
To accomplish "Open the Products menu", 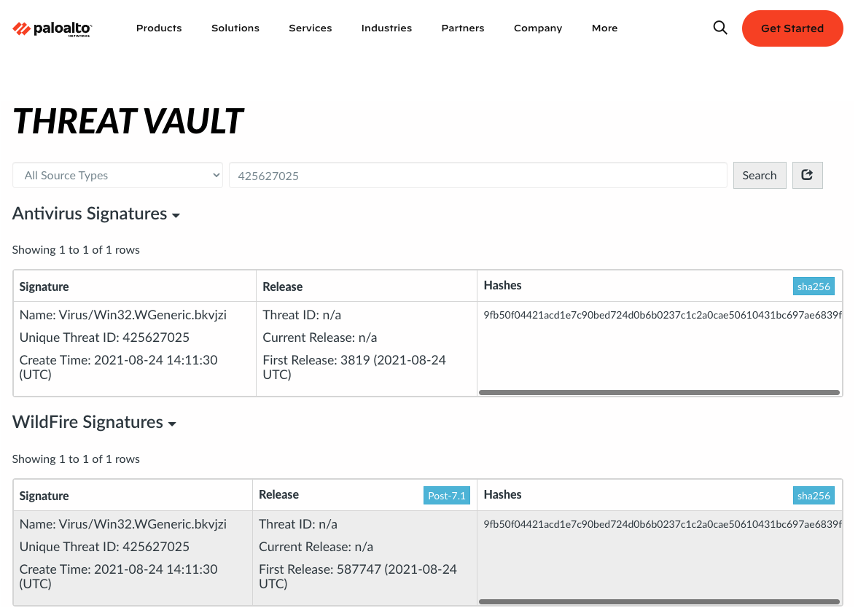I will pos(159,28).
